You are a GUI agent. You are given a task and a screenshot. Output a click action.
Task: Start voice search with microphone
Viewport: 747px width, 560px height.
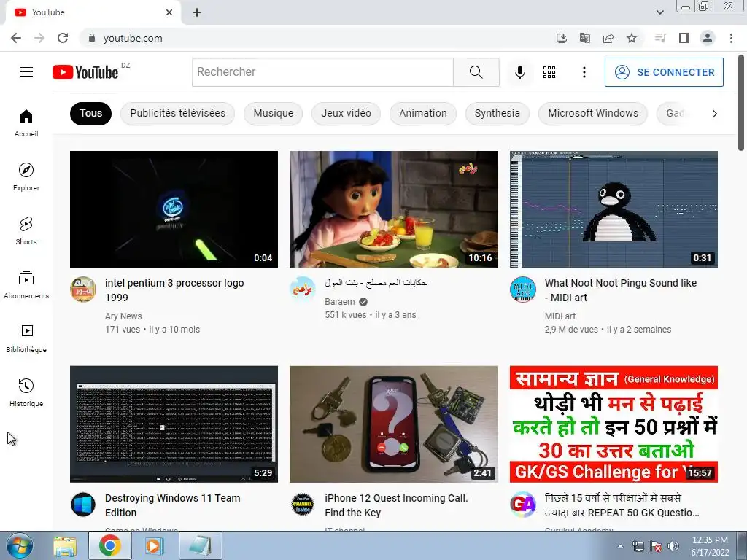pyautogui.click(x=519, y=72)
